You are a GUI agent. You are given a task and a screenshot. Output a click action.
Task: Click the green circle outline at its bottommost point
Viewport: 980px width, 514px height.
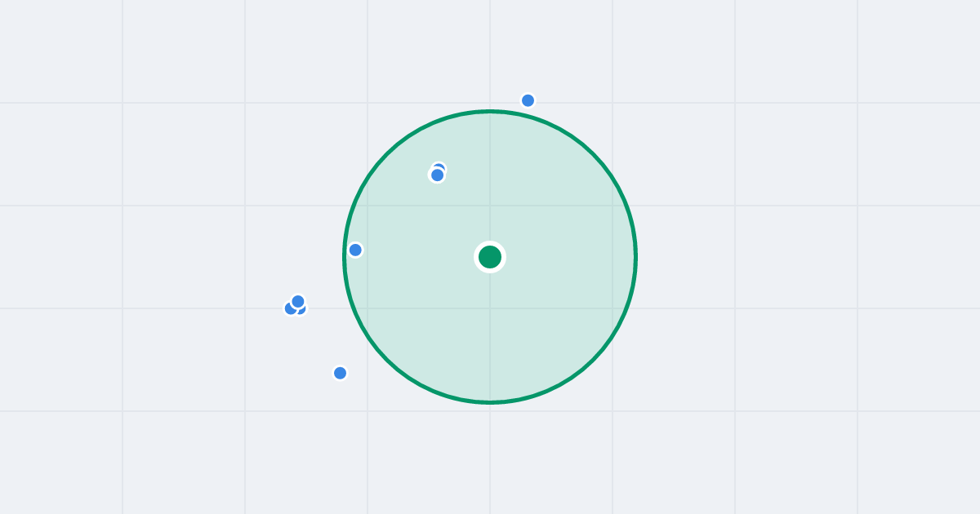[490, 402]
